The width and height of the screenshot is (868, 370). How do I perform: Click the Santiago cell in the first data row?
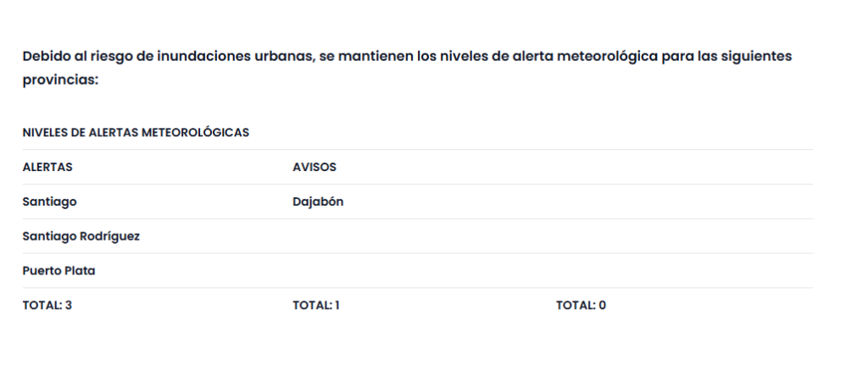pos(50,202)
